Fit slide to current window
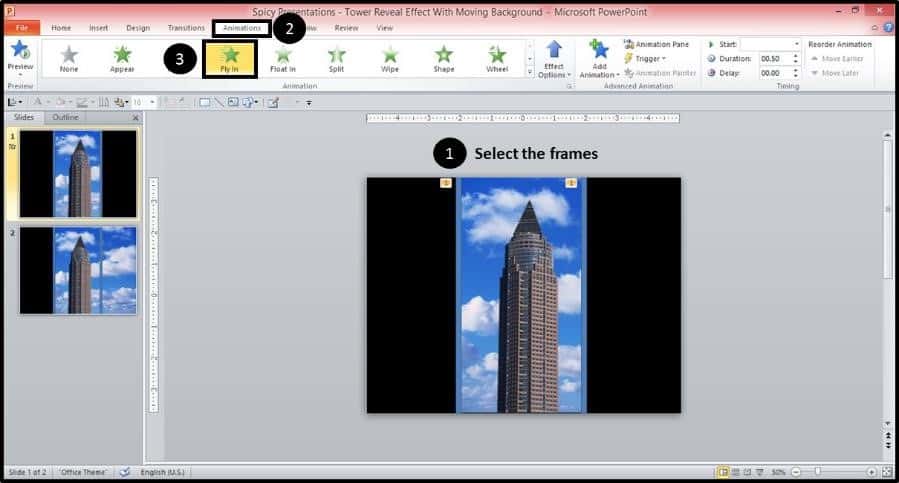Viewport: 899px width, 483px height. [887, 472]
